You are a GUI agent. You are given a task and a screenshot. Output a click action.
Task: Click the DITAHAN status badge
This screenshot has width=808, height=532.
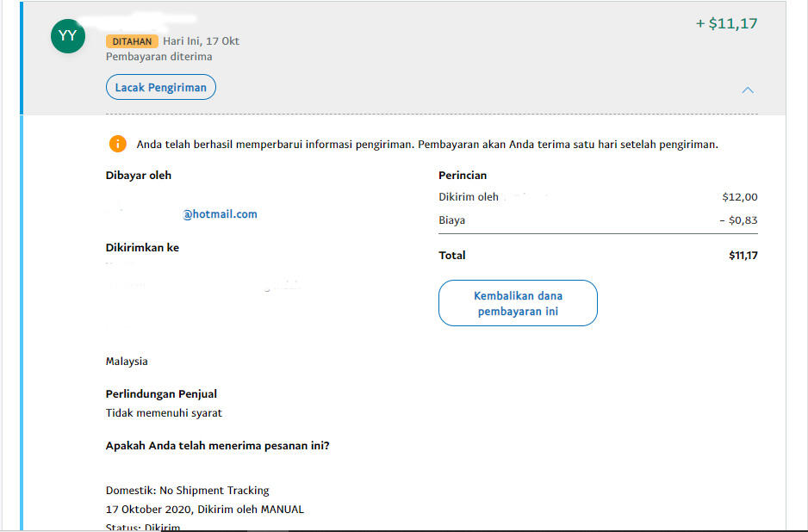(132, 41)
